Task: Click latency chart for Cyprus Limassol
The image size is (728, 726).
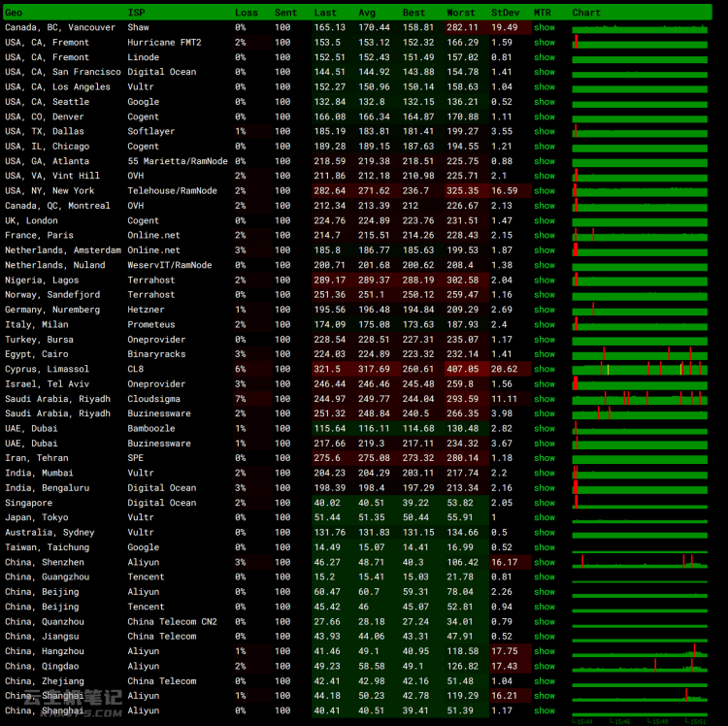Action: [x=640, y=369]
